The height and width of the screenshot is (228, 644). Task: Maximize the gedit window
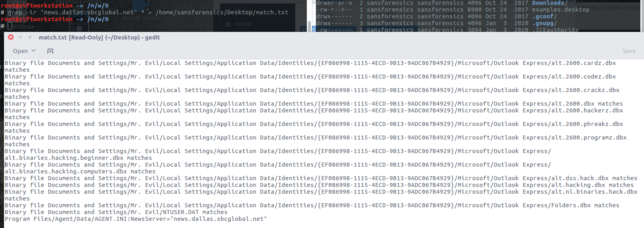pyautogui.click(x=30, y=37)
